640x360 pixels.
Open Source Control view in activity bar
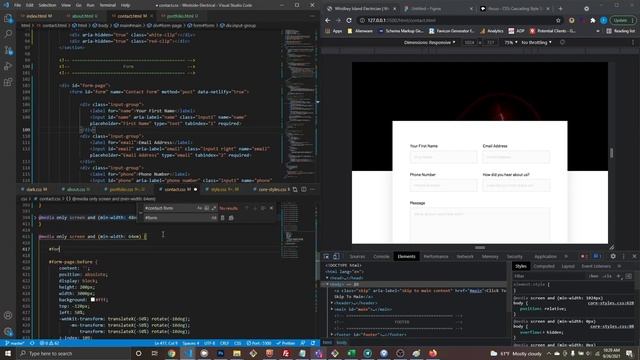[x=8, y=50]
